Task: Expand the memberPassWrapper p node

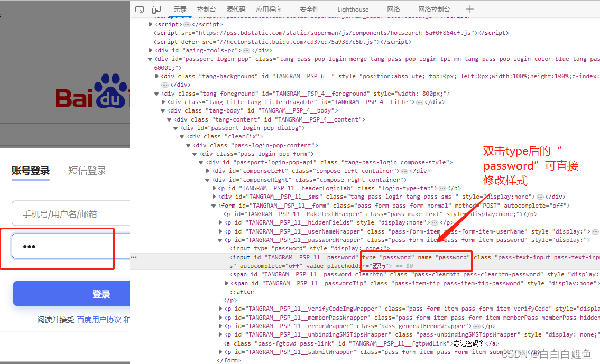Action: tap(220, 318)
